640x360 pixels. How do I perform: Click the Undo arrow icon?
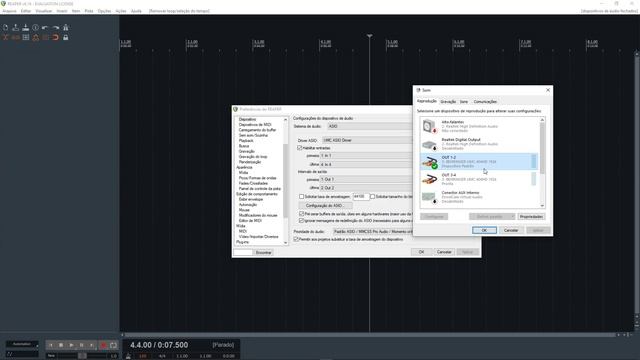tap(45, 27)
